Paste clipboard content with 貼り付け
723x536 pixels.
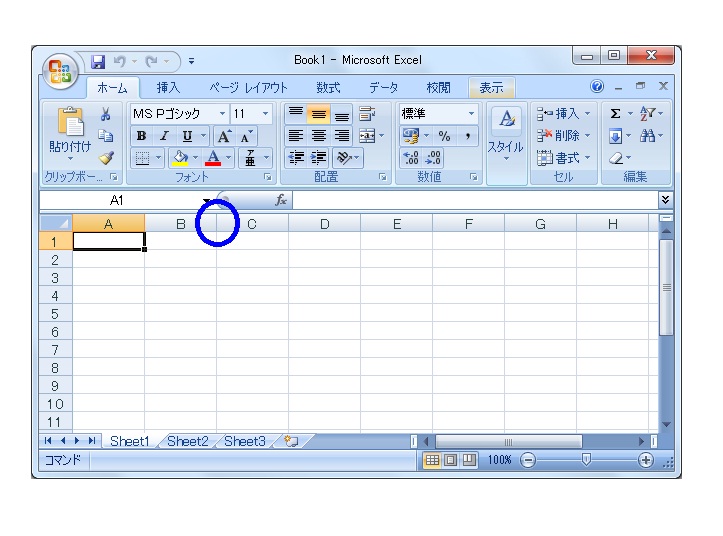pyautogui.click(x=70, y=134)
